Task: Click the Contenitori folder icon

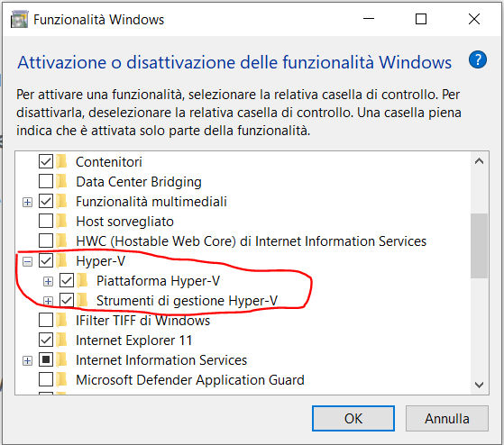Action: pyautogui.click(x=61, y=161)
